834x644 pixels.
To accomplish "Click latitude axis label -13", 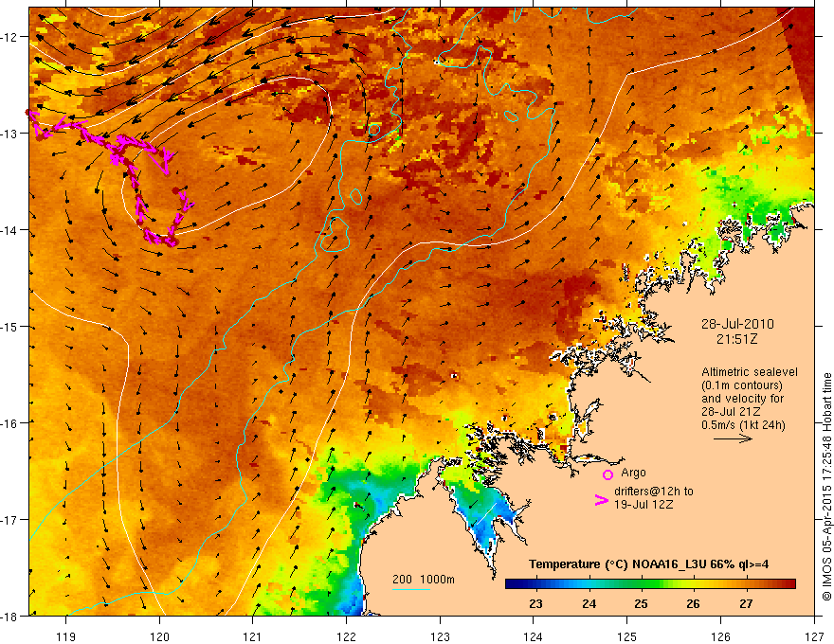I will (x=9, y=133).
